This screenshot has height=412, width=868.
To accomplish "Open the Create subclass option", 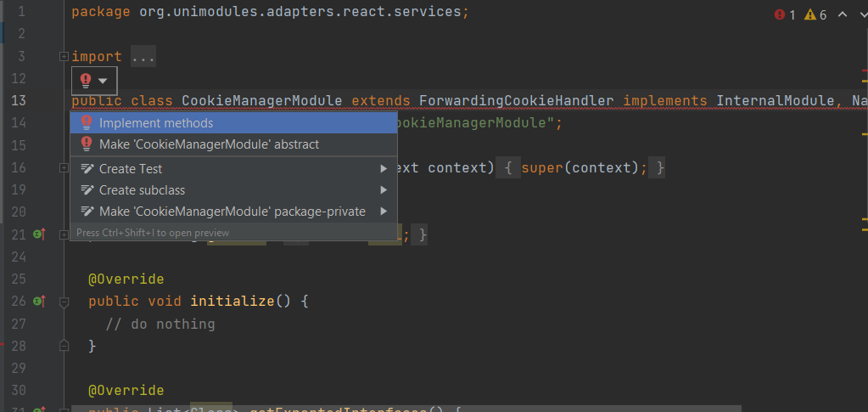I will click(233, 190).
